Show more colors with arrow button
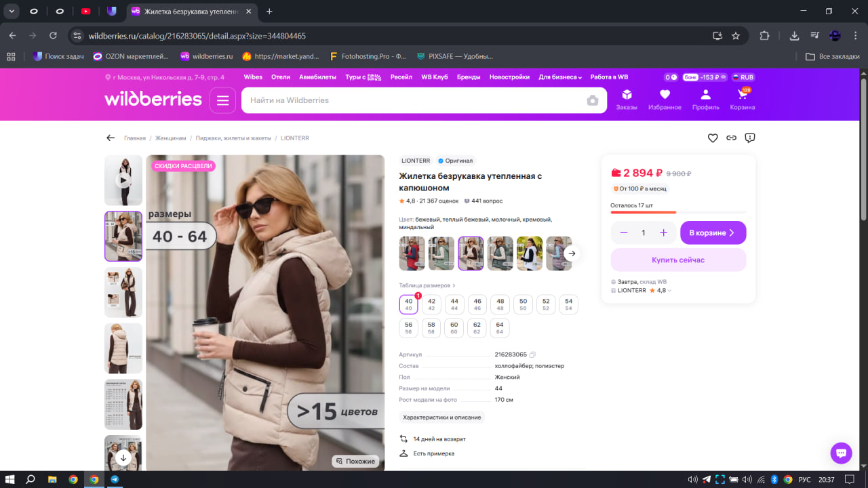Viewport: 868px width, 488px height. [x=572, y=253]
